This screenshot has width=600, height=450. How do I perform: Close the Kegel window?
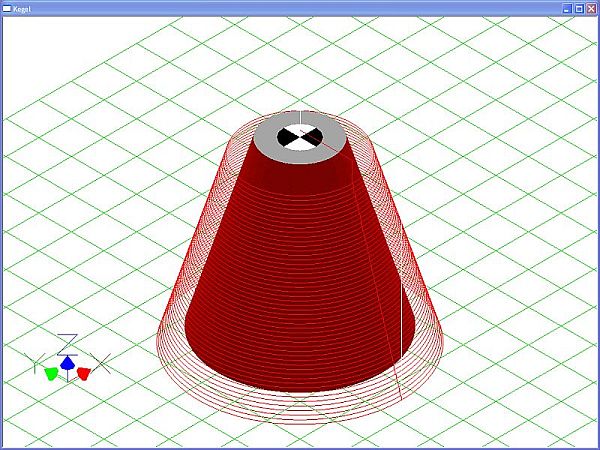[591, 7]
